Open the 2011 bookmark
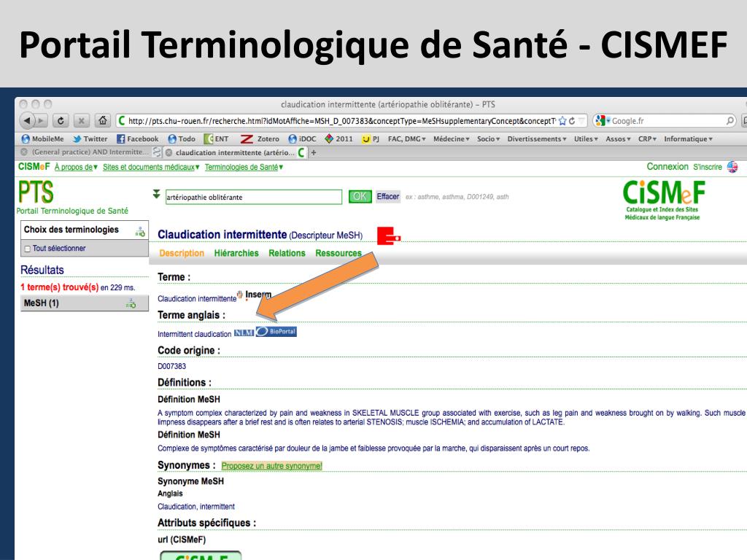 pos(338,139)
